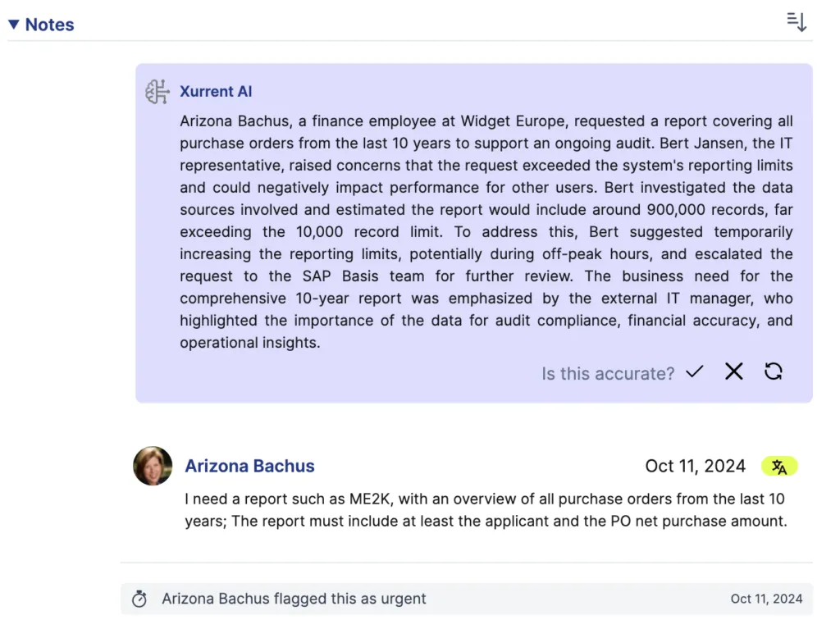Open Arizona Bachus's profile link
This screenshot has width=840, height=629.
coord(249,466)
